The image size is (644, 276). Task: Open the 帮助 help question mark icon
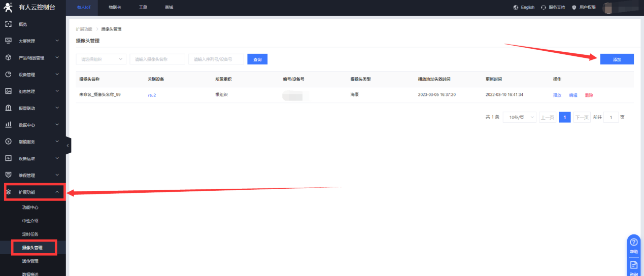pos(633,243)
